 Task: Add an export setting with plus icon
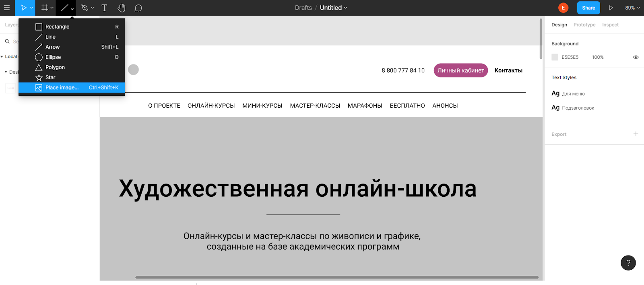(636, 134)
